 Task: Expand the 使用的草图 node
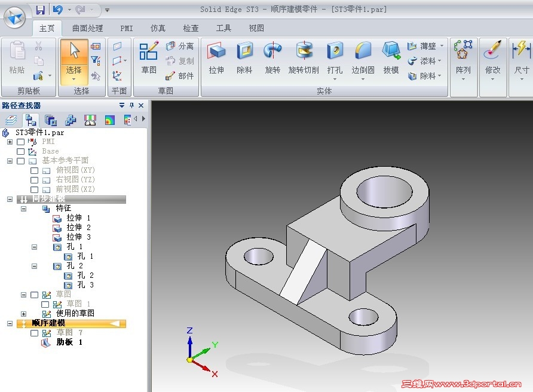pyautogui.click(x=23, y=314)
